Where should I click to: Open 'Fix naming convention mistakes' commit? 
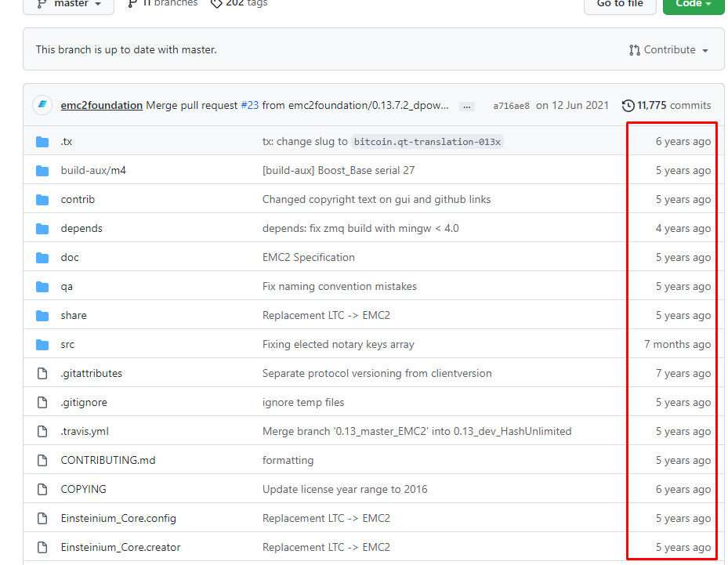point(339,287)
